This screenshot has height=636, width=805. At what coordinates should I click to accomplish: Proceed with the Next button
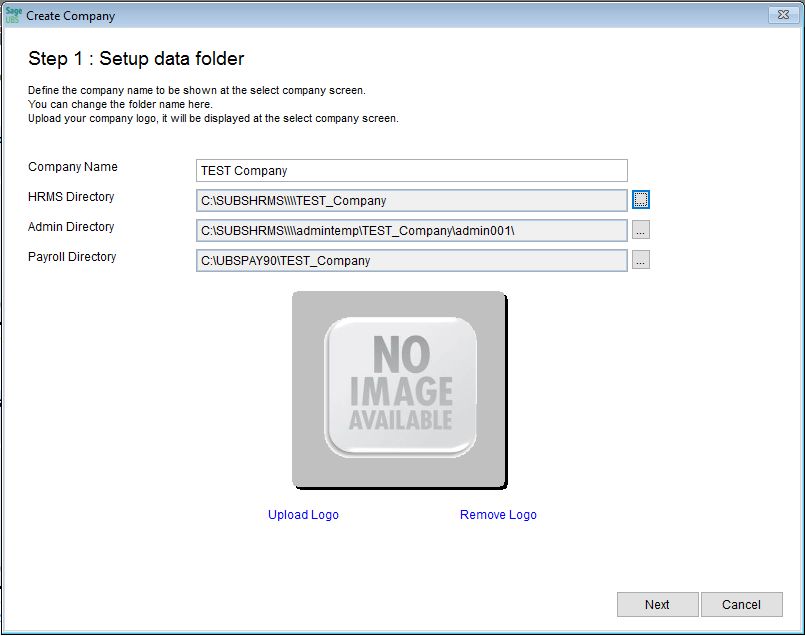657,605
